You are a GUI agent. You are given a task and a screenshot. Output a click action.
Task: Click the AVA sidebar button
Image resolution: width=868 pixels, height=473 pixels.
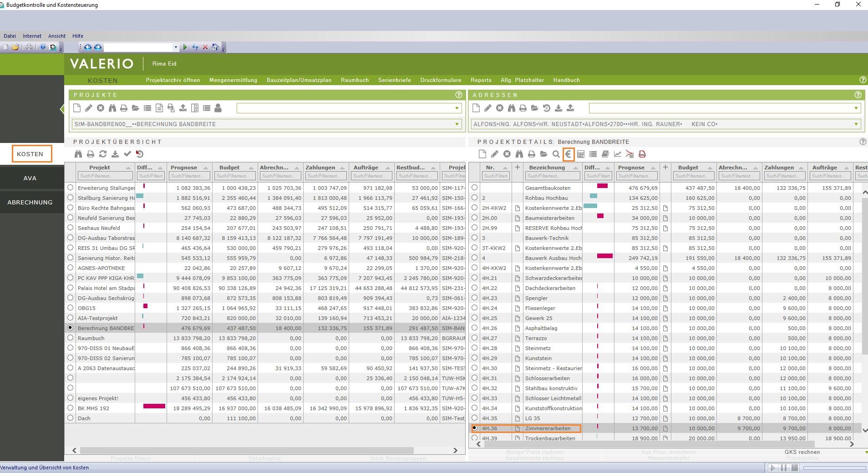pyautogui.click(x=30, y=178)
